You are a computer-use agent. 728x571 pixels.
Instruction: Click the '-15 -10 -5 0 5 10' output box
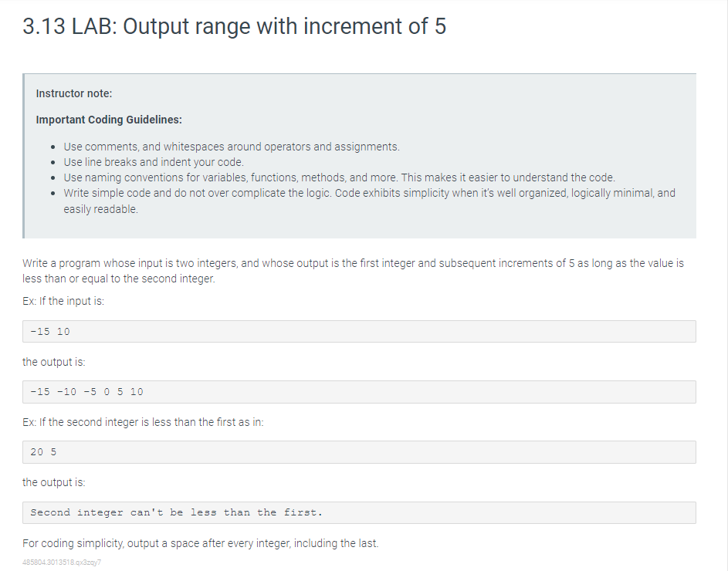(x=359, y=392)
